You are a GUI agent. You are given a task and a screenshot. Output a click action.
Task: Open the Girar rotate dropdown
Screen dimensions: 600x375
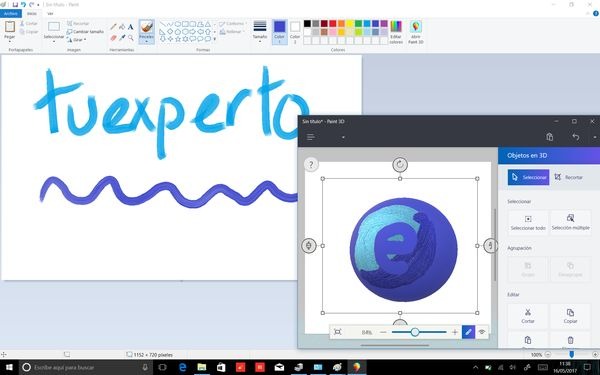point(77,40)
